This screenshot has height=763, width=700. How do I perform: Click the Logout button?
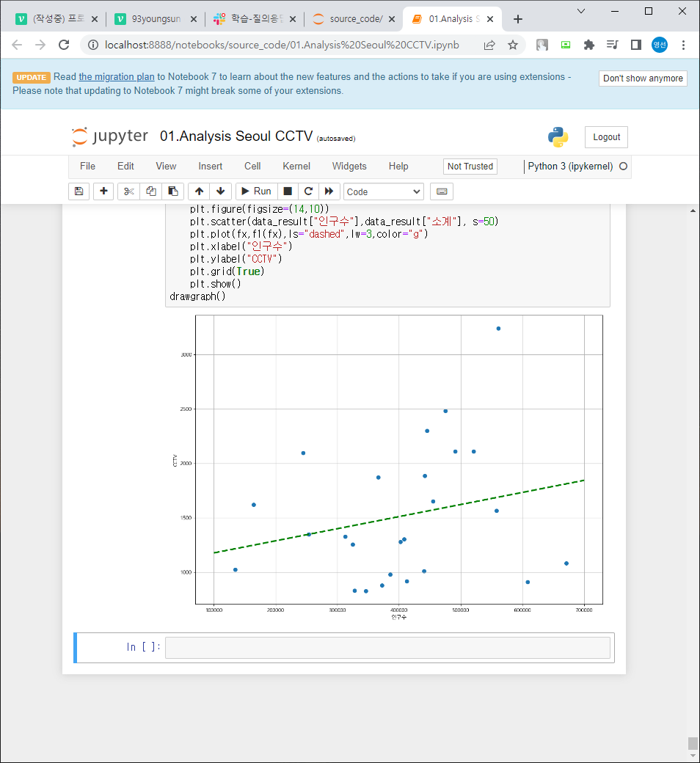click(607, 137)
